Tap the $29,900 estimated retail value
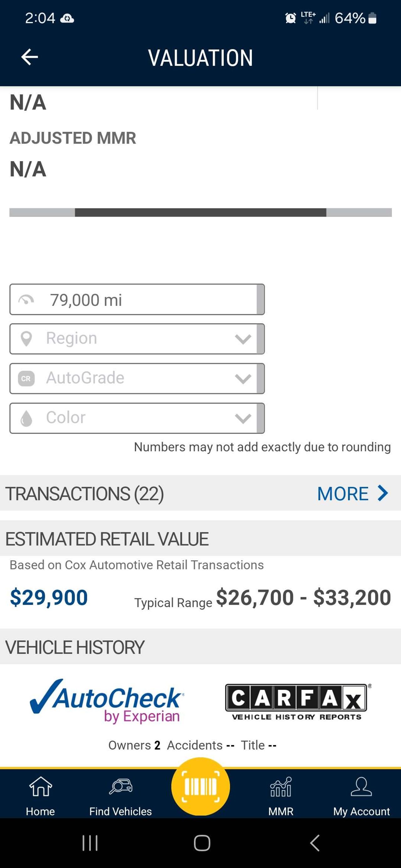This screenshot has height=868, width=401. tap(49, 598)
